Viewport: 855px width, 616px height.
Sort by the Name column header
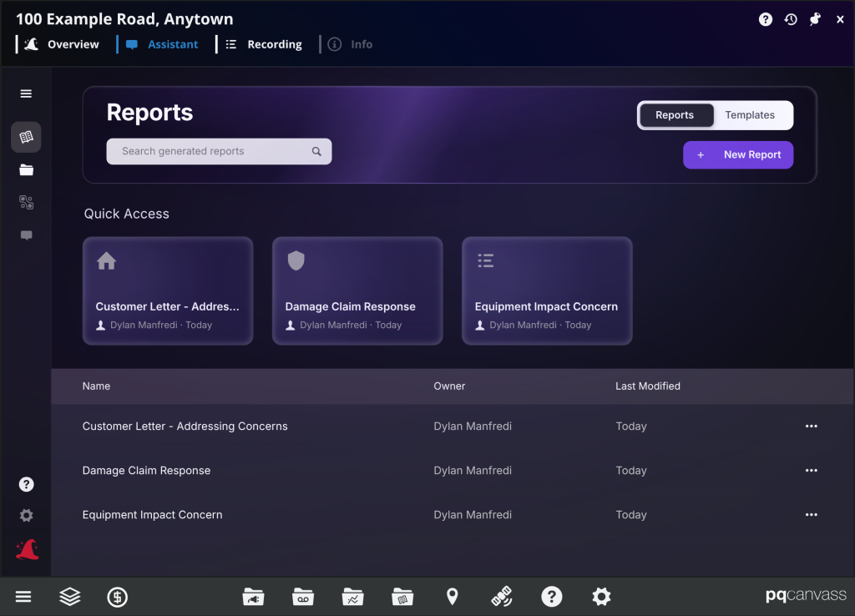coord(97,386)
